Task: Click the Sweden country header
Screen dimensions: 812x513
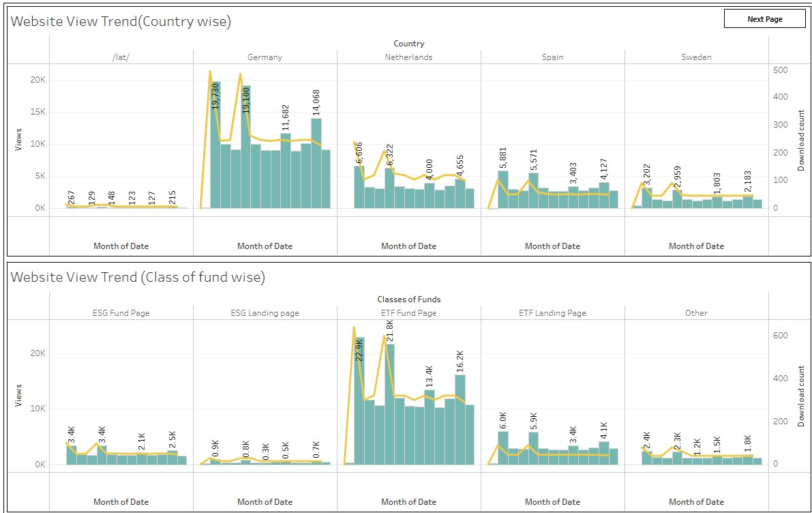Action: [696, 57]
